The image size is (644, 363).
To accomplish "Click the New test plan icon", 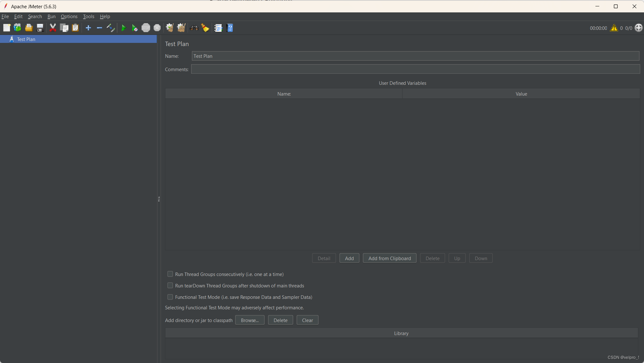I will 7,28.
